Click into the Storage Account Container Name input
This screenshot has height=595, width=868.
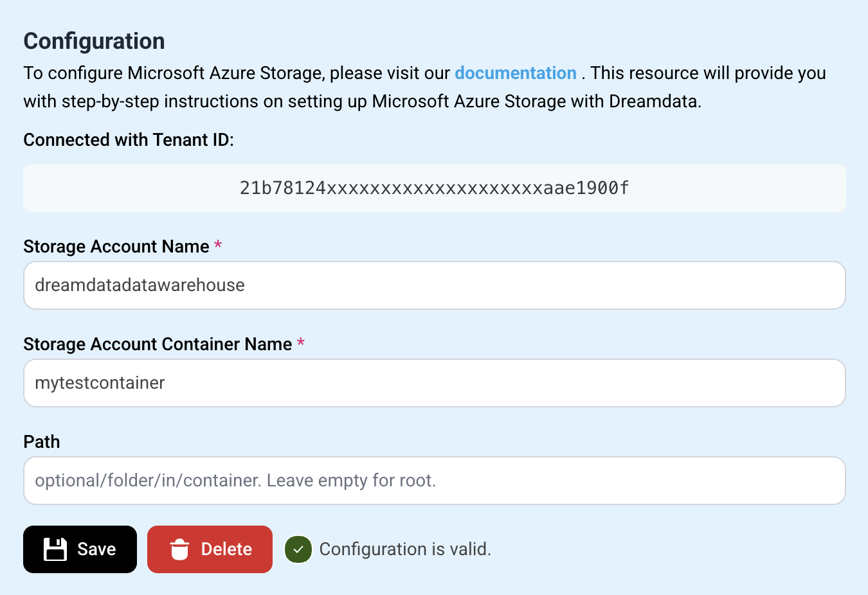point(434,383)
